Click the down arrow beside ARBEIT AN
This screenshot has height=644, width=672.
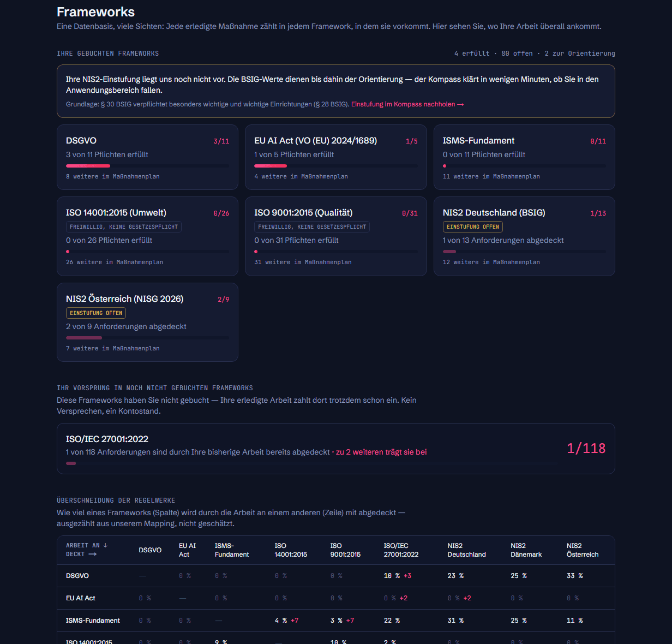(105, 545)
